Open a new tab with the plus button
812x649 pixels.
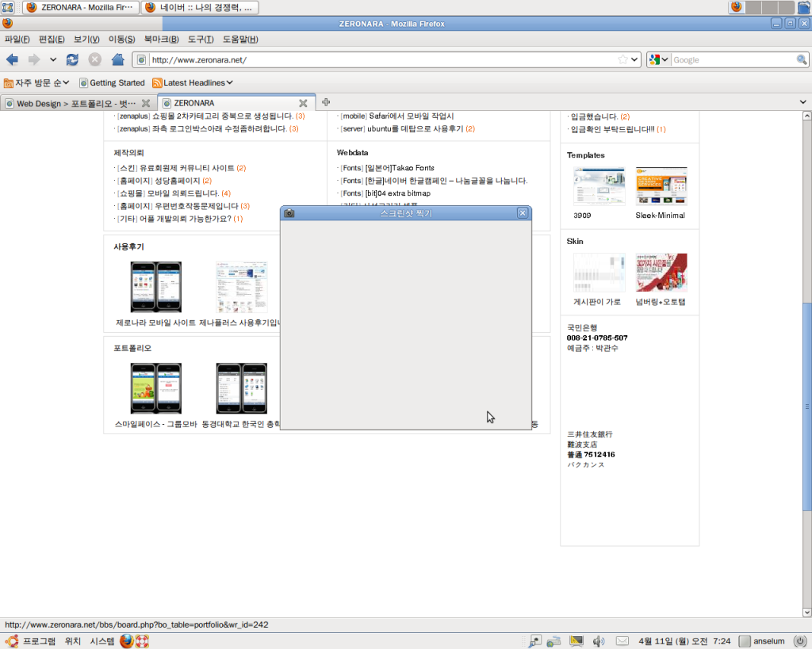(x=326, y=102)
